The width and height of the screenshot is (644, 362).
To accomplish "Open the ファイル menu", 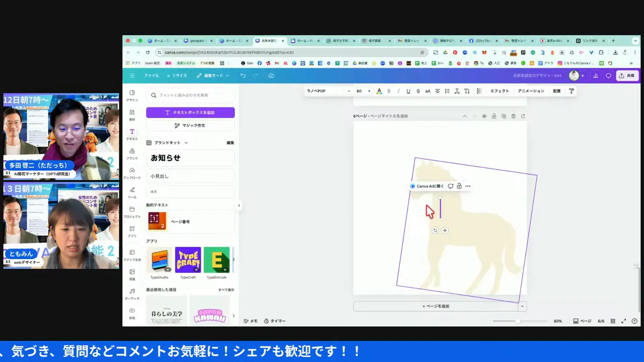I will pos(151,76).
